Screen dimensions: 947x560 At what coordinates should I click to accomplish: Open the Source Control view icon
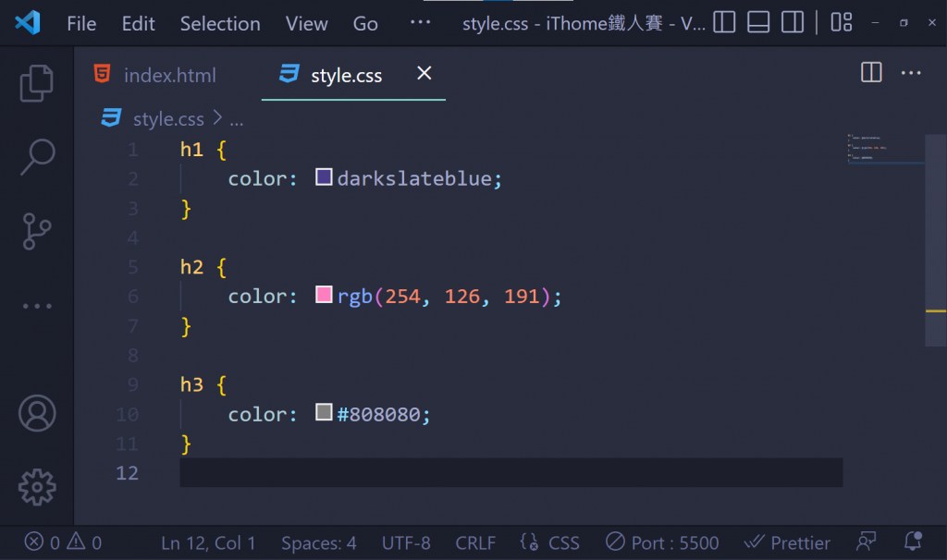click(x=37, y=231)
